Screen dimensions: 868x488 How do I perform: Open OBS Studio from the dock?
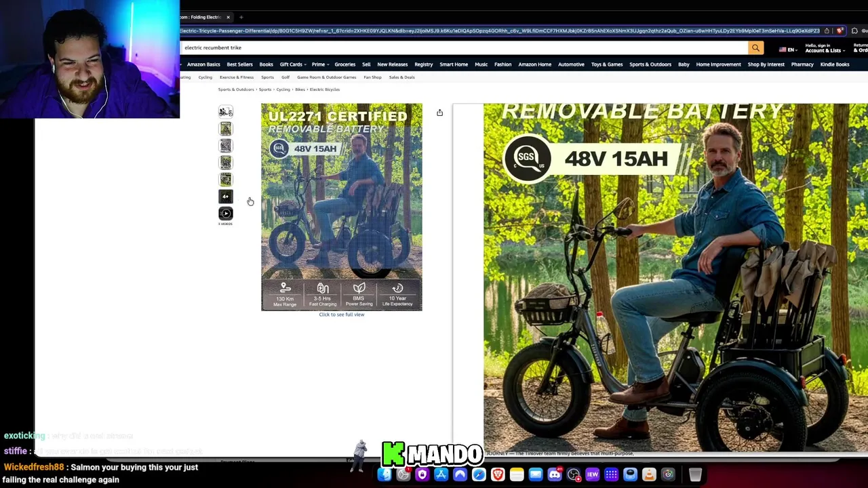(574, 474)
